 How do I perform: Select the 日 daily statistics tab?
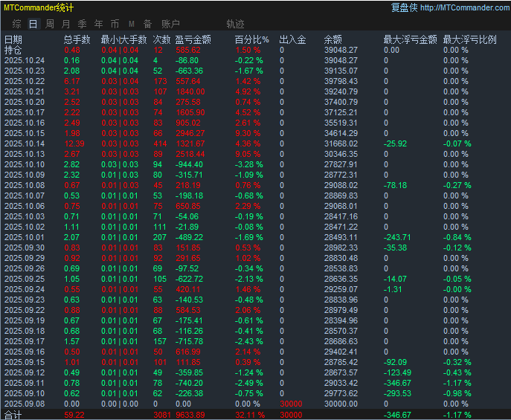tap(33, 24)
